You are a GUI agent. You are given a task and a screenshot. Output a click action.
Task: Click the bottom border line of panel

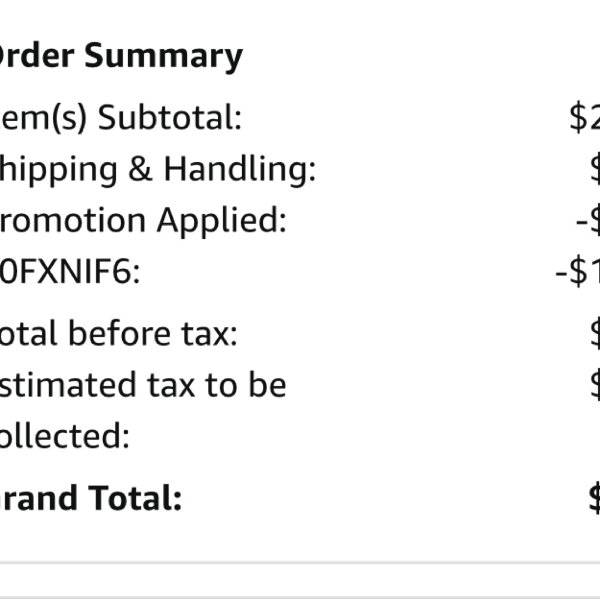click(x=300, y=598)
